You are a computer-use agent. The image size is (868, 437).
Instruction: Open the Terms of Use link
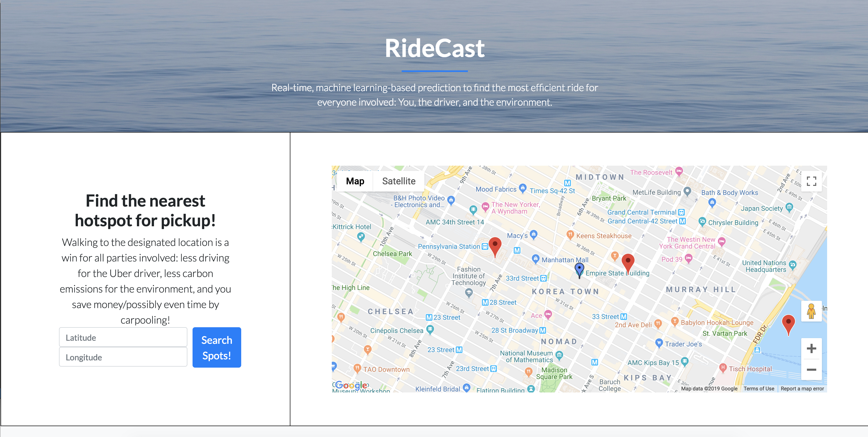tap(759, 388)
